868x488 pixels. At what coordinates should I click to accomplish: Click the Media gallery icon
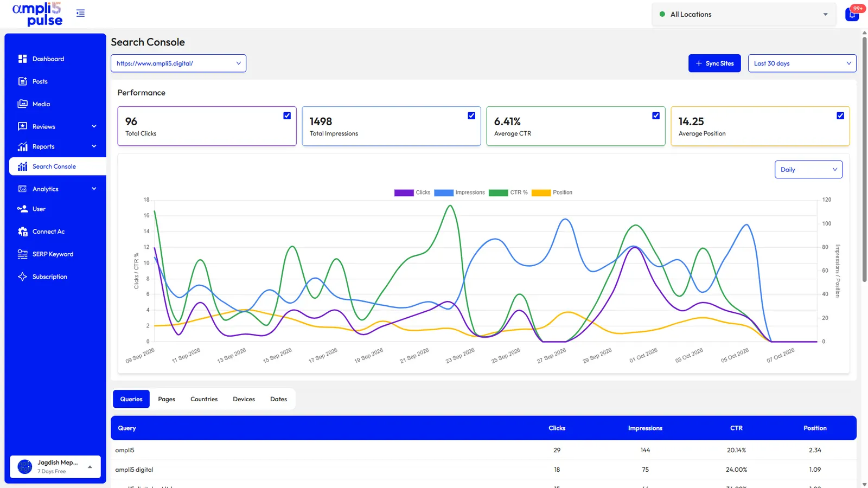[22, 104]
